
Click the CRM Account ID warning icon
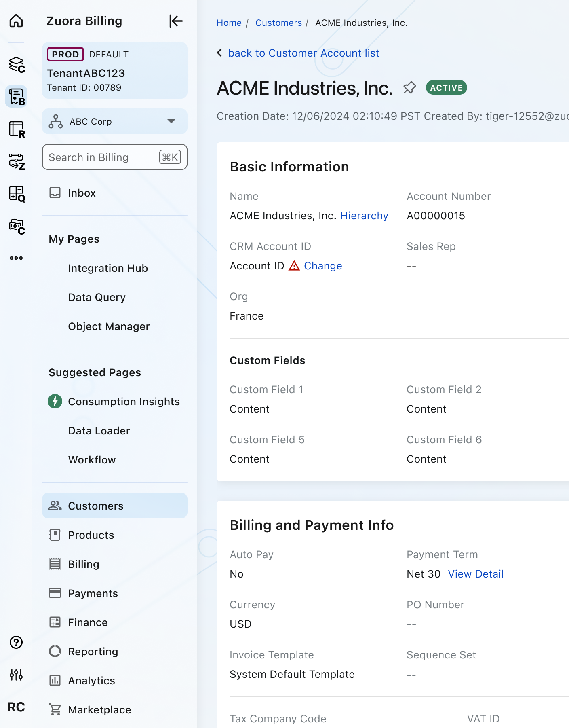[294, 266]
